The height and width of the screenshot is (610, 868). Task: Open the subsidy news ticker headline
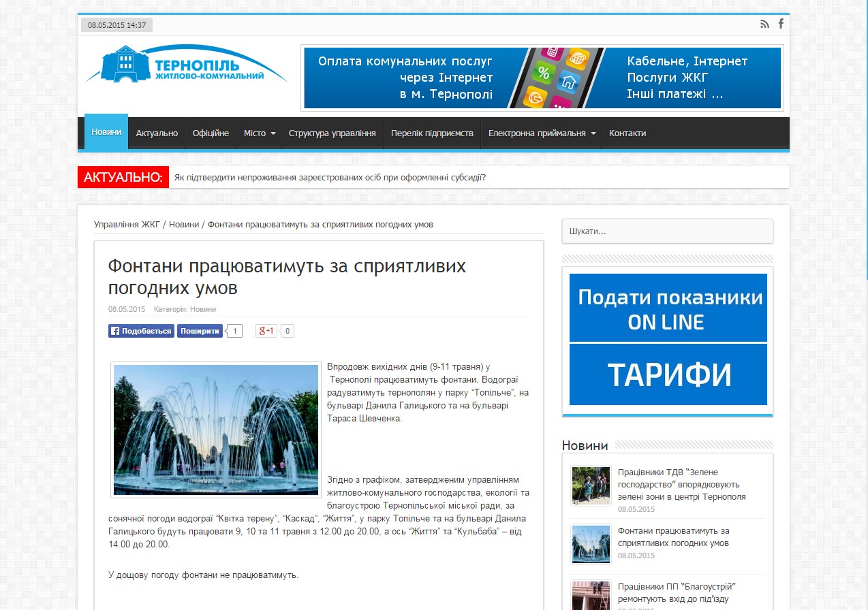[330, 178]
